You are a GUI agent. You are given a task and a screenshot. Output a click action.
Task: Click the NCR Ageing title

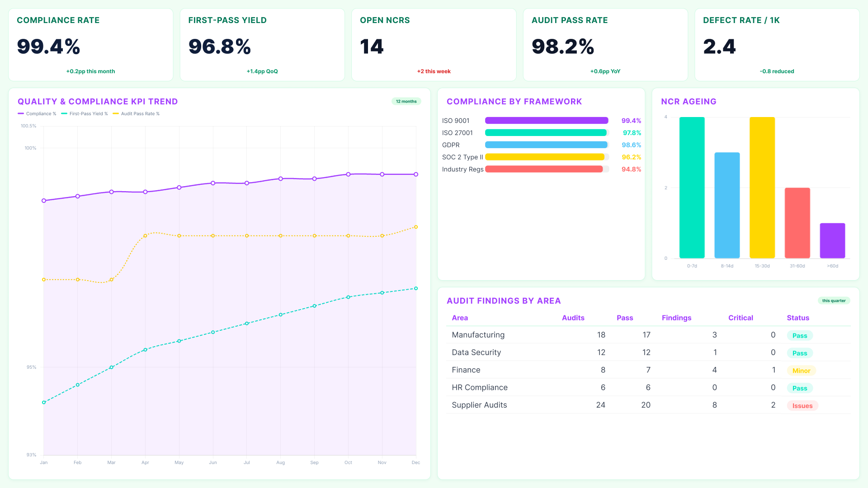click(x=689, y=102)
